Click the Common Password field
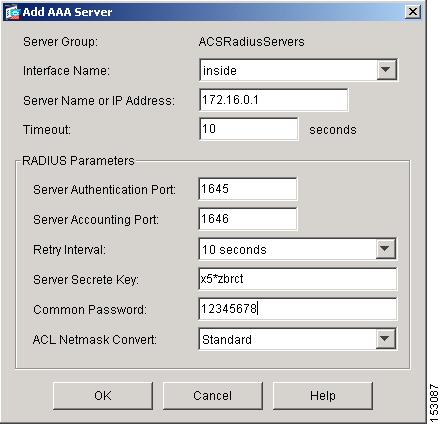This screenshot has height=424, width=440. tap(298, 309)
